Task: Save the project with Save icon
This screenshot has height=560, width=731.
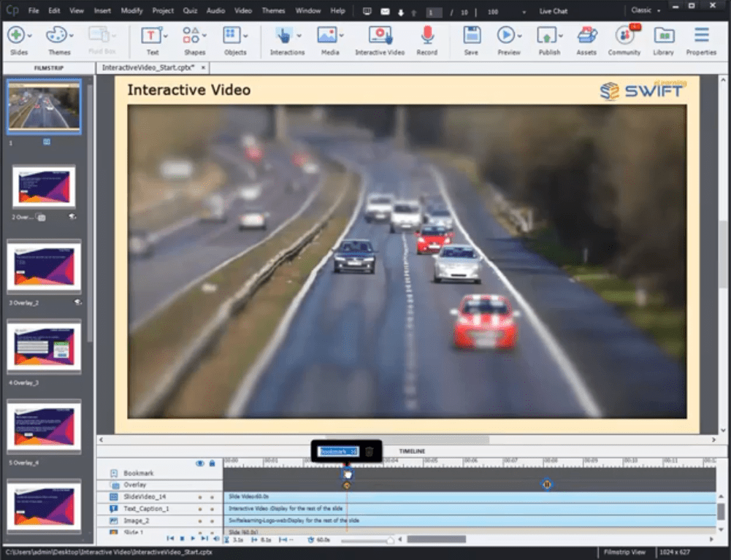Action: (471, 35)
